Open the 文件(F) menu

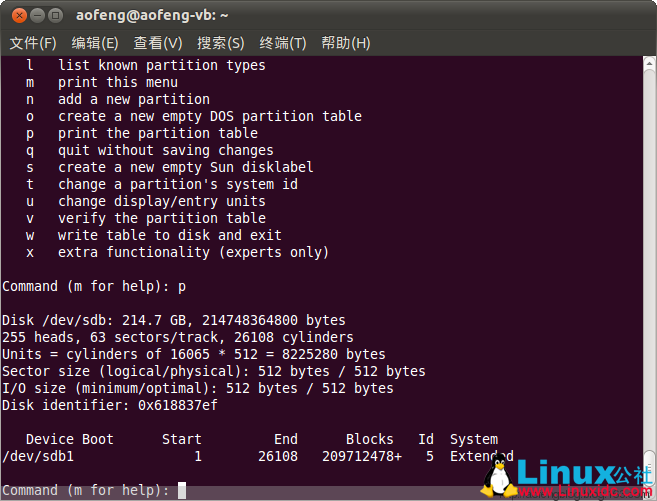coord(33,43)
